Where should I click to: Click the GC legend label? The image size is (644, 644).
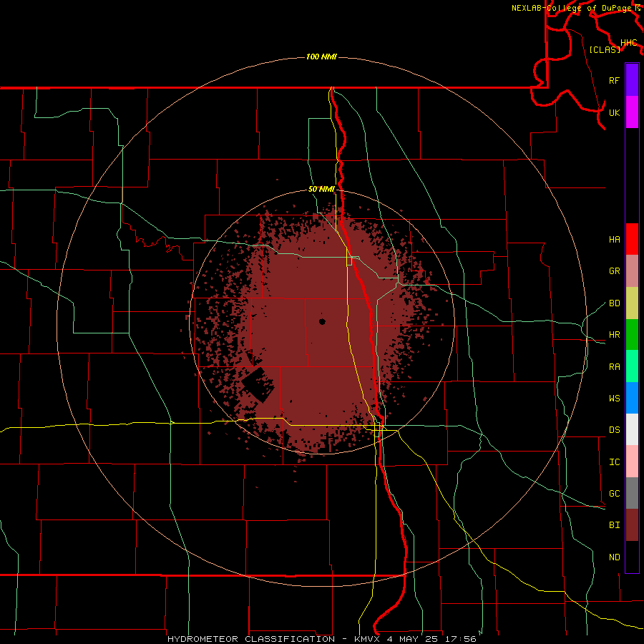[614, 494]
